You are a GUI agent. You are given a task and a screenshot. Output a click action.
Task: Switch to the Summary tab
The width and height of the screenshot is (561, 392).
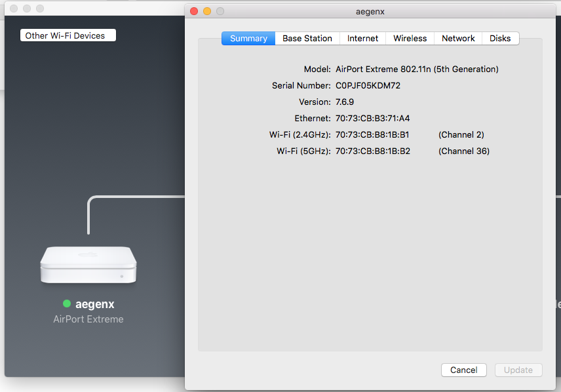click(248, 38)
